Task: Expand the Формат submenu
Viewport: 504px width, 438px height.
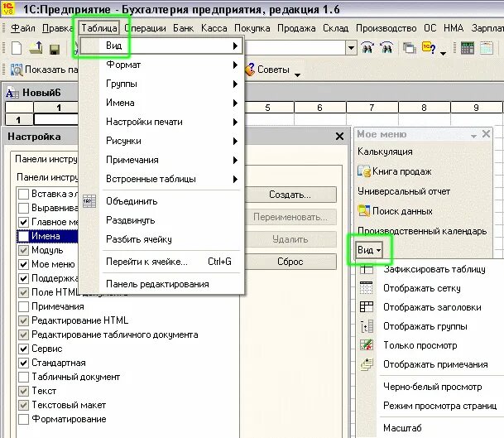Action: 161,65
